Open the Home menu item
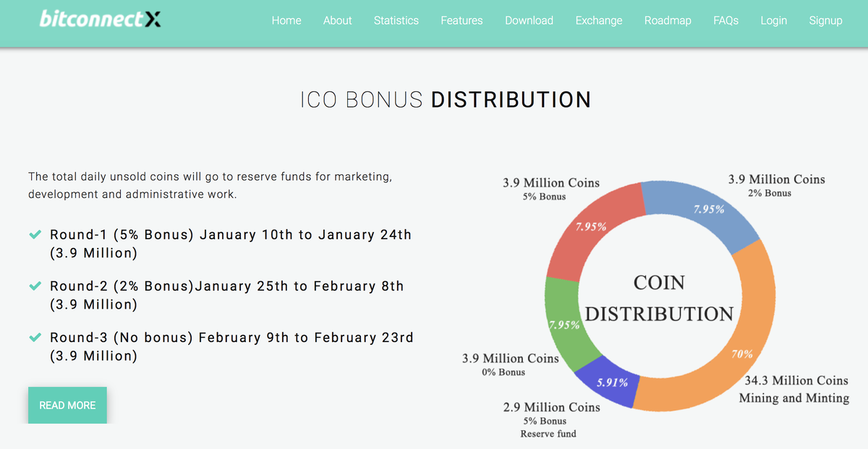Image resolution: width=868 pixels, height=449 pixels. click(286, 20)
